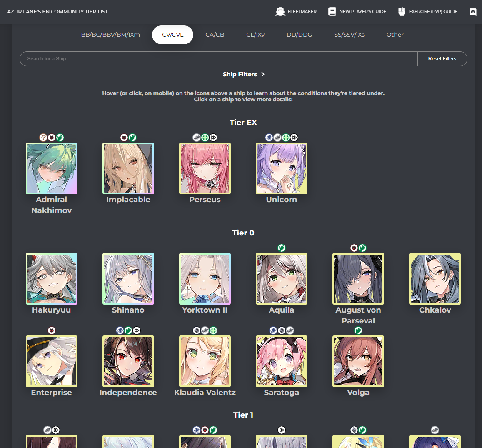Open Yorktown II's ship portrait
The image size is (482, 448).
[205, 279]
